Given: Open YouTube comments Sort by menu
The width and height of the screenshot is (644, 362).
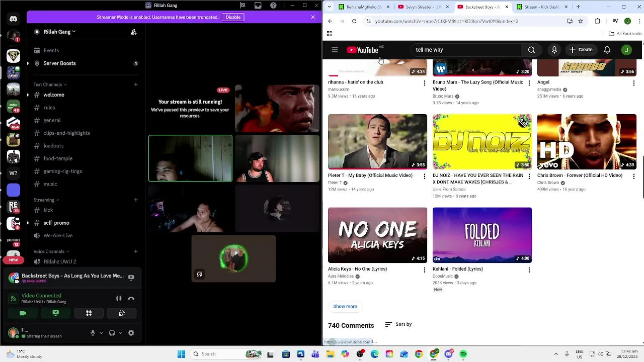Looking at the screenshot, I should click(x=398, y=325).
